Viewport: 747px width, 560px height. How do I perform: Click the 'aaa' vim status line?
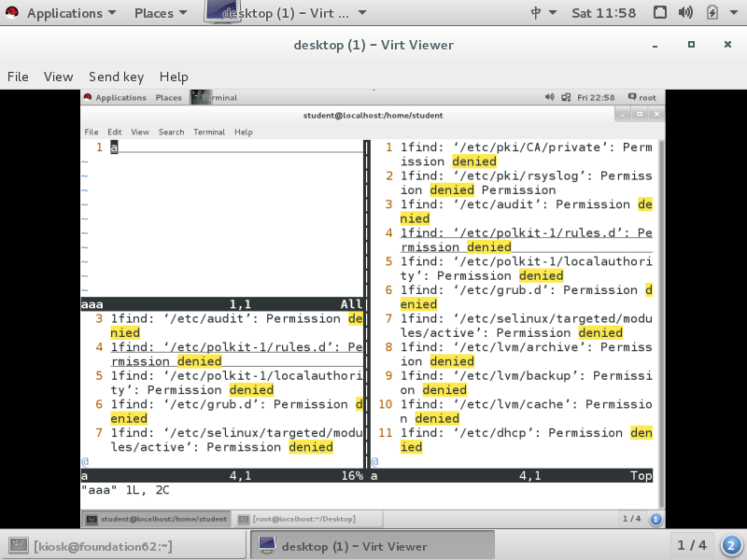pyautogui.click(x=222, y=304)
